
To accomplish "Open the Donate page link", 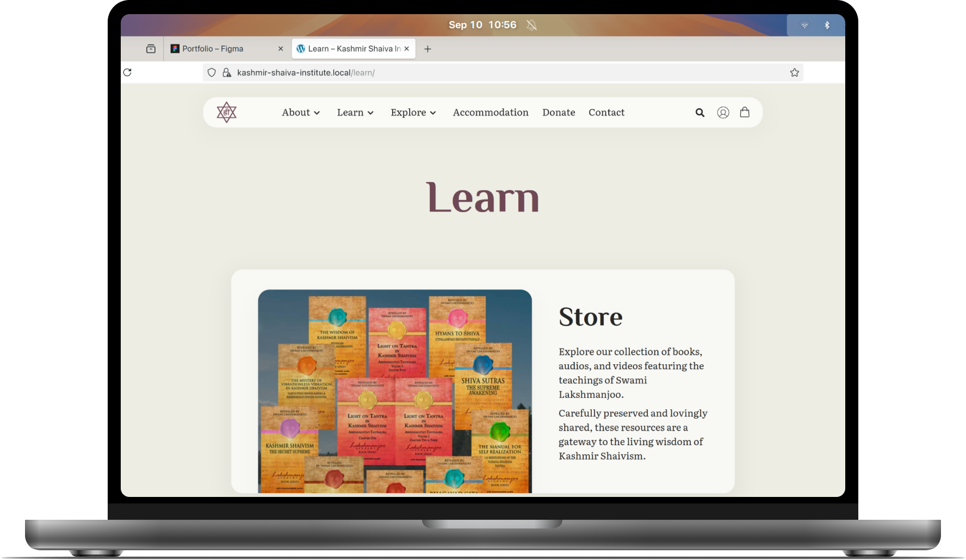I will pos(559,113).
